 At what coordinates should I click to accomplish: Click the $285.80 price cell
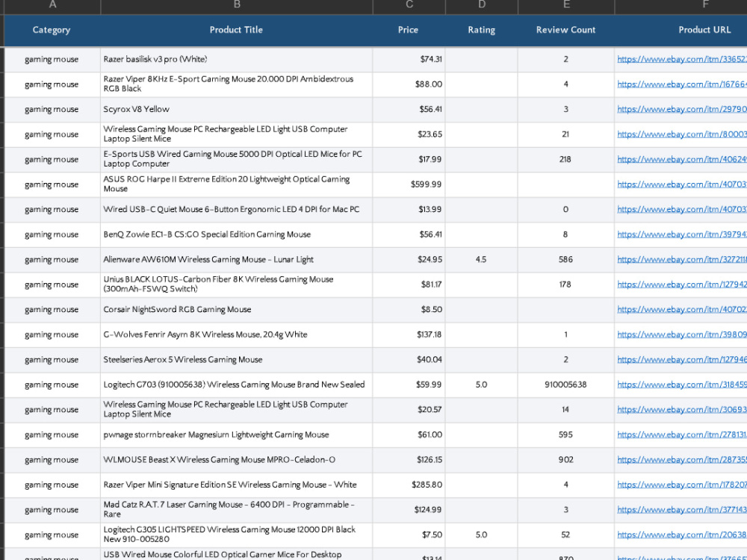[x=409, y=485]
